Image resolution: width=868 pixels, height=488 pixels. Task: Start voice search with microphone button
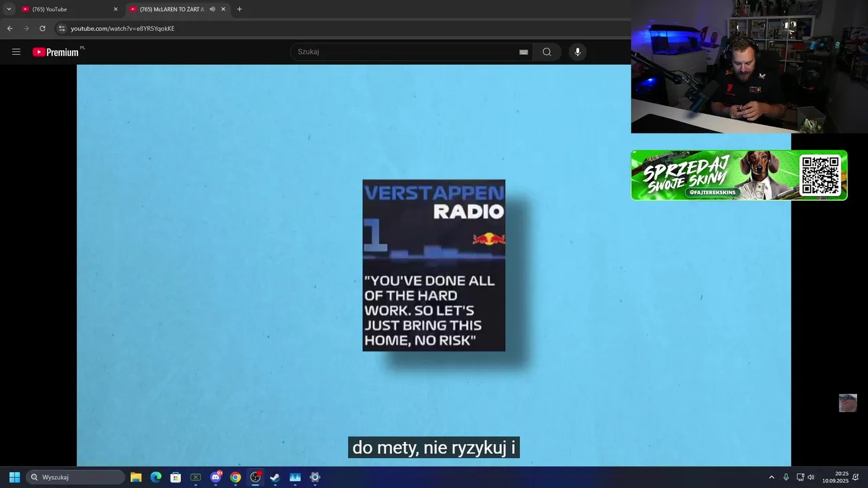coord(577,52)
